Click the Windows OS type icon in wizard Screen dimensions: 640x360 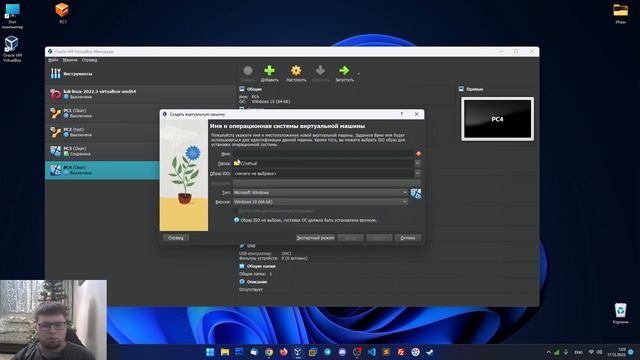416,194
